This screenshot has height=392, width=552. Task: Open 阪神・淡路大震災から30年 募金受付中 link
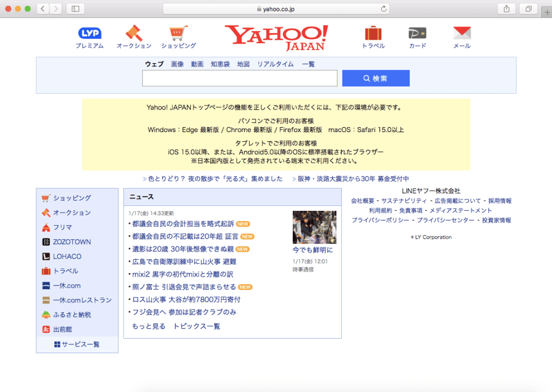pyautogui.click(x=354, y=178)
